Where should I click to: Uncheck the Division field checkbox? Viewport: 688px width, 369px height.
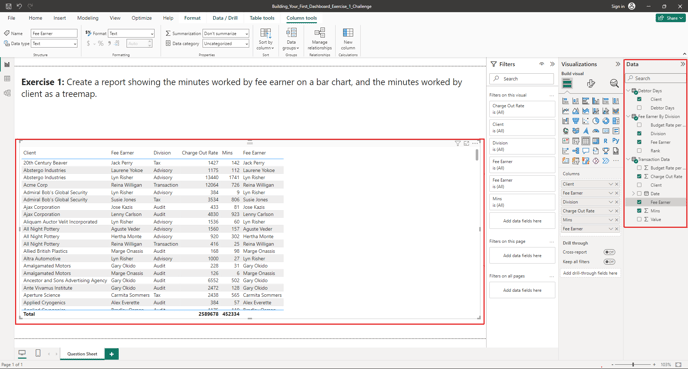tap(639, 133)
